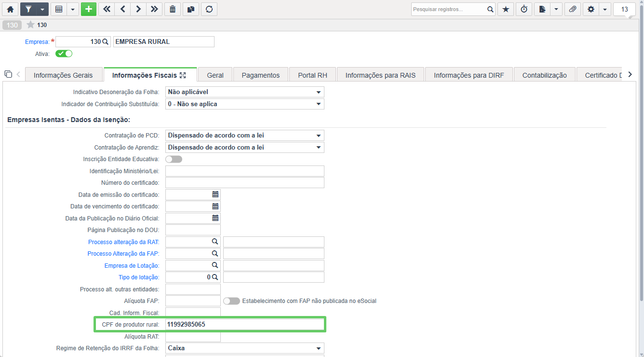Click the Empresa label link
This screenshot has height=357, width=644.
click(37, 42)
